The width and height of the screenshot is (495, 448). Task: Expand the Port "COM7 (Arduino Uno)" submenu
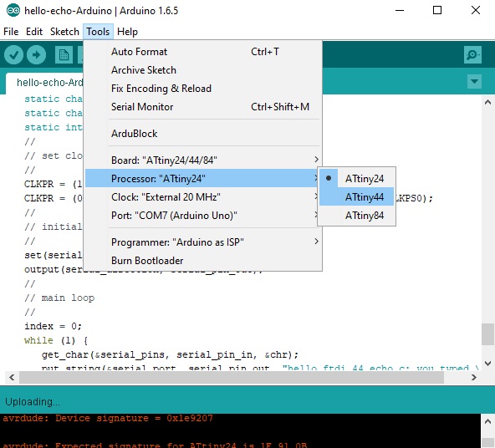[203, 216]
